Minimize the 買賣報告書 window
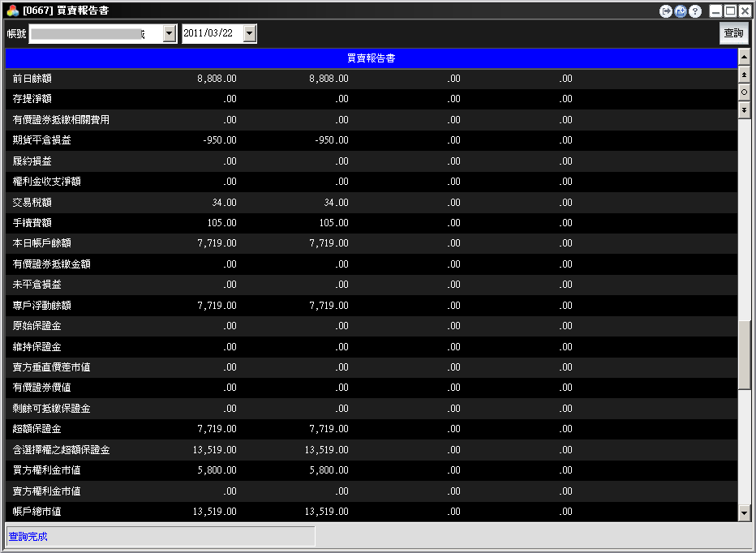Viewport: 756px width, 553px height. tap(716, 11)
